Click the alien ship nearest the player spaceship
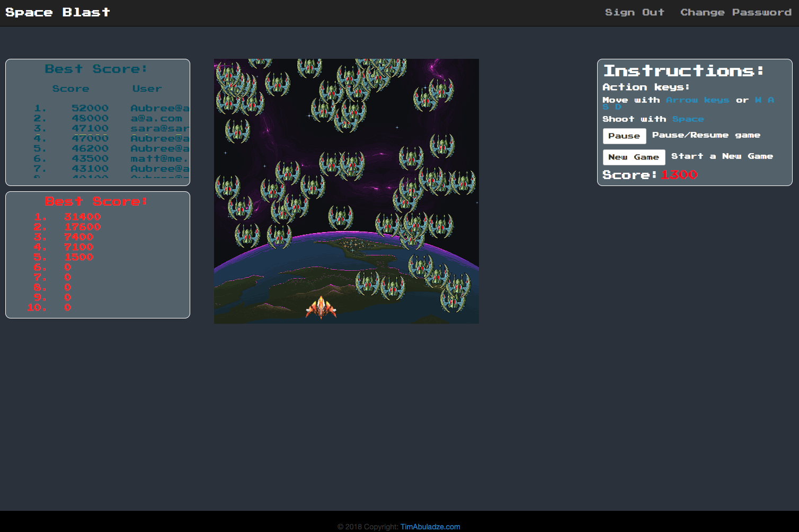Image resolution: width=799 pixels, height=532 pixels. pyautogui.click(x=367, y=282)
